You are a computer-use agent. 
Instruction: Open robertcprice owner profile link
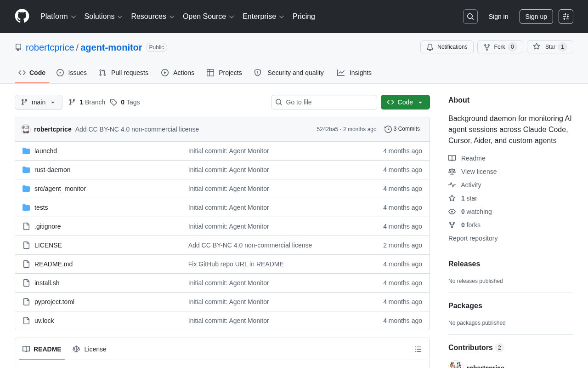[50, 47]
